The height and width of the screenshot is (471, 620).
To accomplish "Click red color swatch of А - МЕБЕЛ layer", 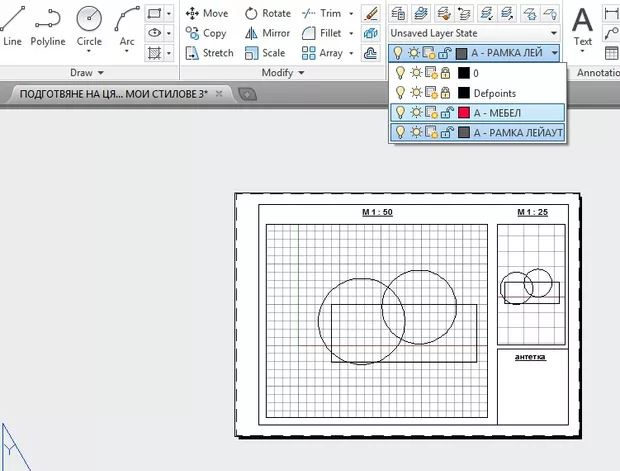I will tap(463, 112).
